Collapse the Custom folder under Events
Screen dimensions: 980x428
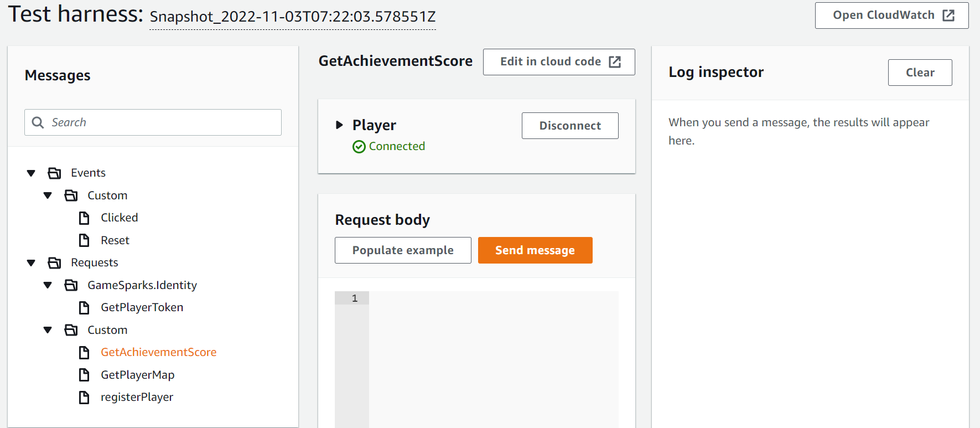coord(48,195)
